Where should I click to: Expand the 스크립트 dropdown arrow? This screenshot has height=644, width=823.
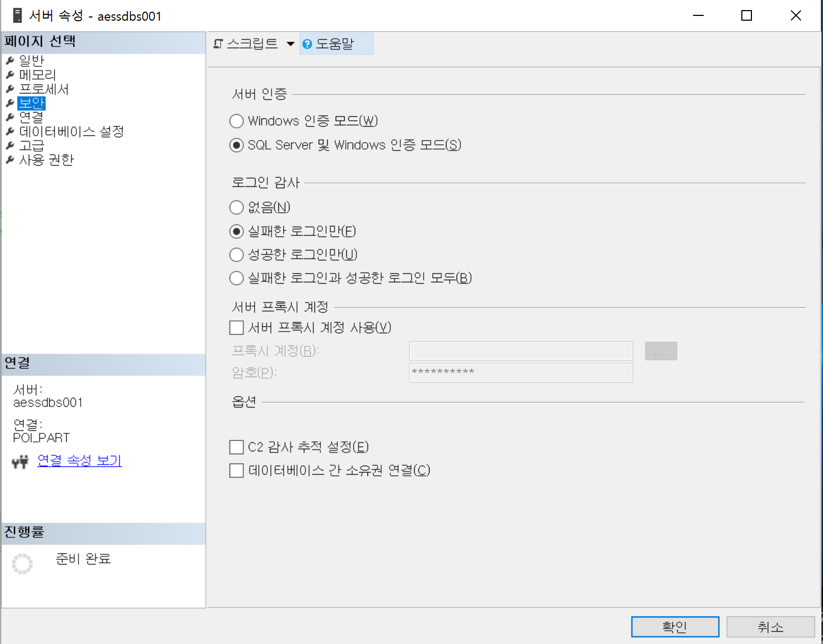pyautogui.click(x=290, y=44)
